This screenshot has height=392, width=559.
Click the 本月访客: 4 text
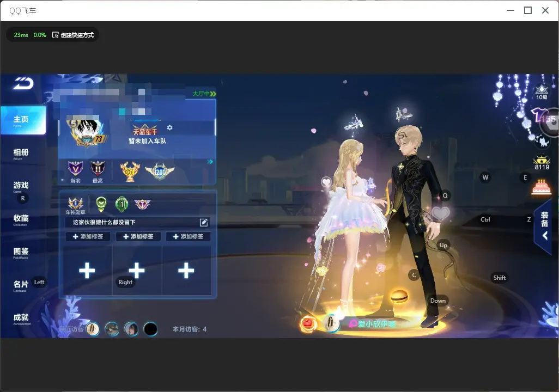tap(190, 329)
